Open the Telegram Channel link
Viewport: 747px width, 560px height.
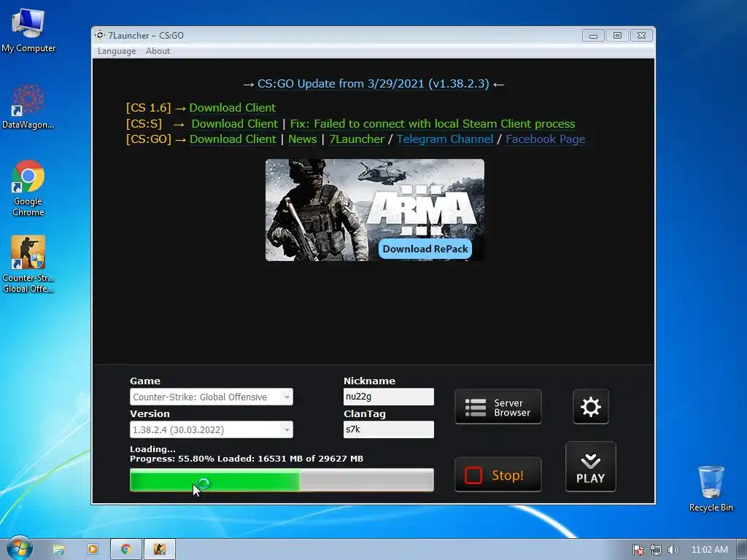[x=445, y=139]
